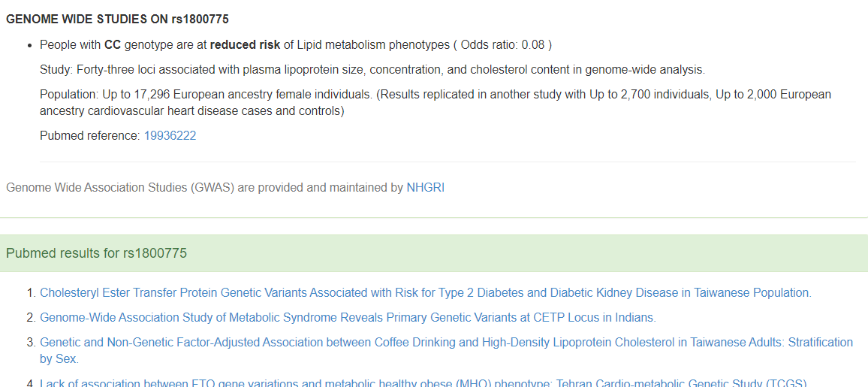Click list number 1 in Pubmed results
868x387 pixels.
point(31,293)
